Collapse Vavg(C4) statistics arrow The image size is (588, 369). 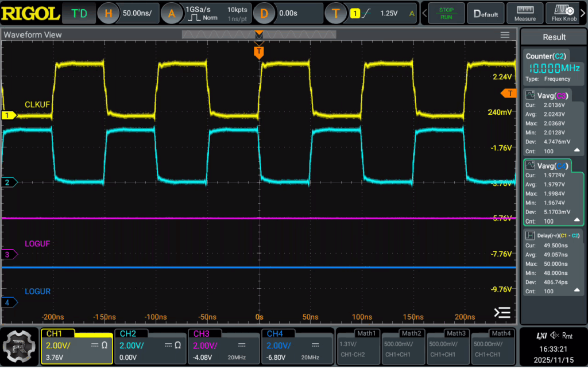(x=577, y=220)
